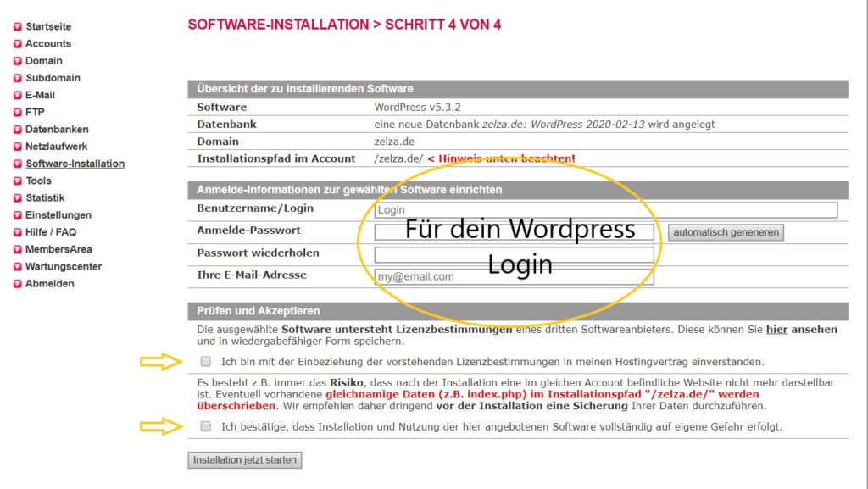Click the 'Prüfen und Akzeptieren' section header
The width and height of the screenshot is (868, 489).
(x=259, y=311)
